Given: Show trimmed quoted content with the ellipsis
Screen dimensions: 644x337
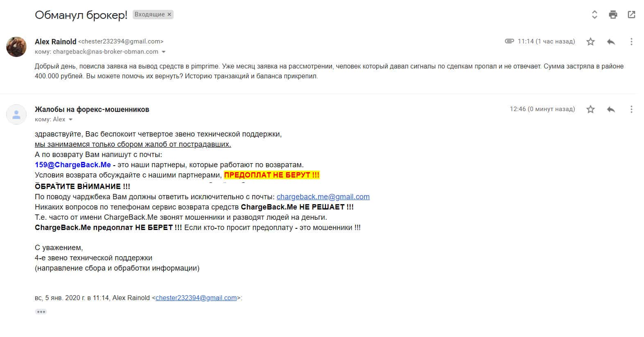Looking at the screenshot, I should point(41,312).
